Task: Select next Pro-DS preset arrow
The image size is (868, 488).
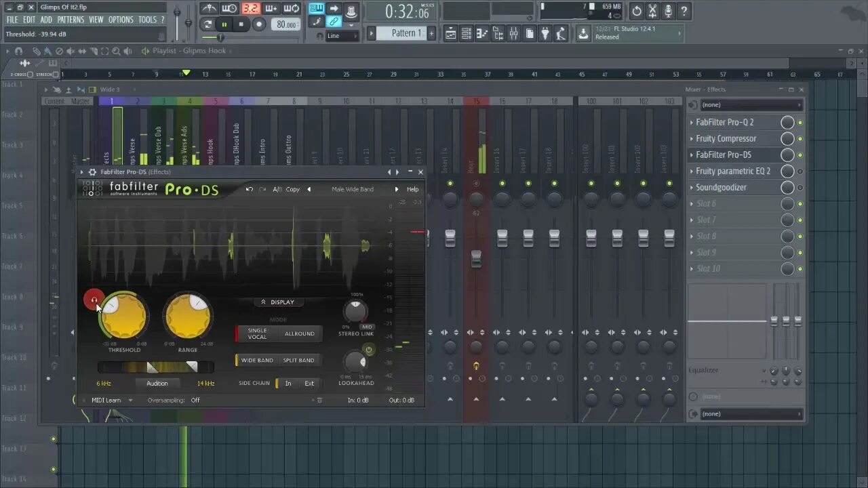Action: point(397,189)
